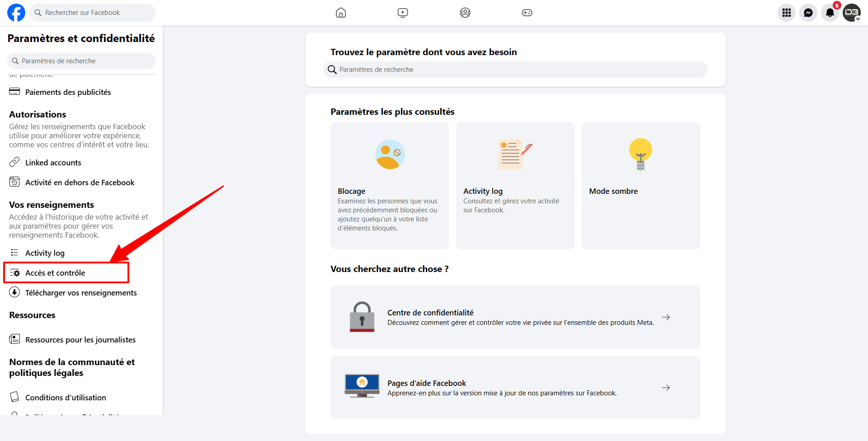Open Télécharger vos renseignements

click(81, 293)
